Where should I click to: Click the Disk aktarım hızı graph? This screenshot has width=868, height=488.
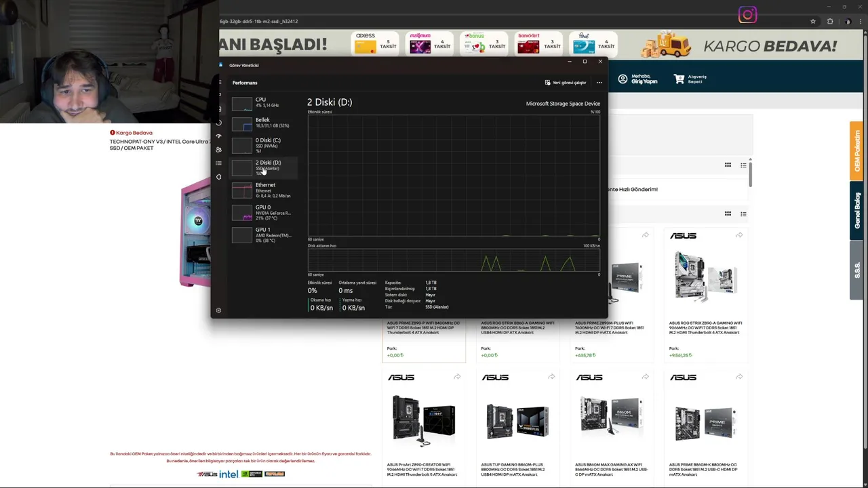coord(454,260)
